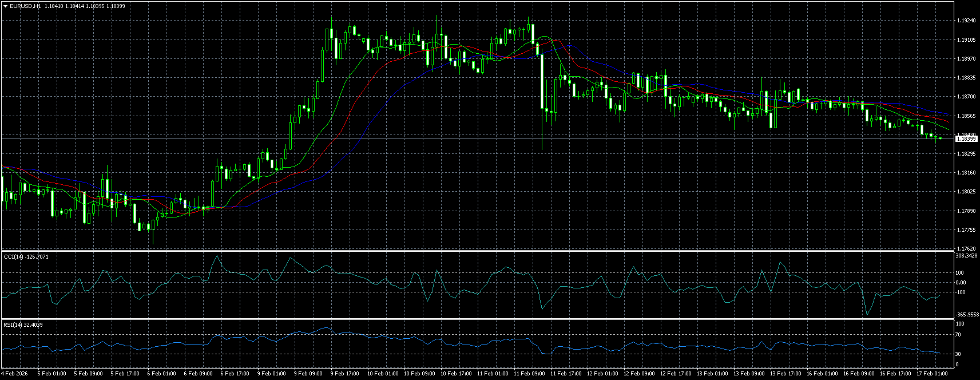Click the 1.17620 price axis label

coord(966,249)
